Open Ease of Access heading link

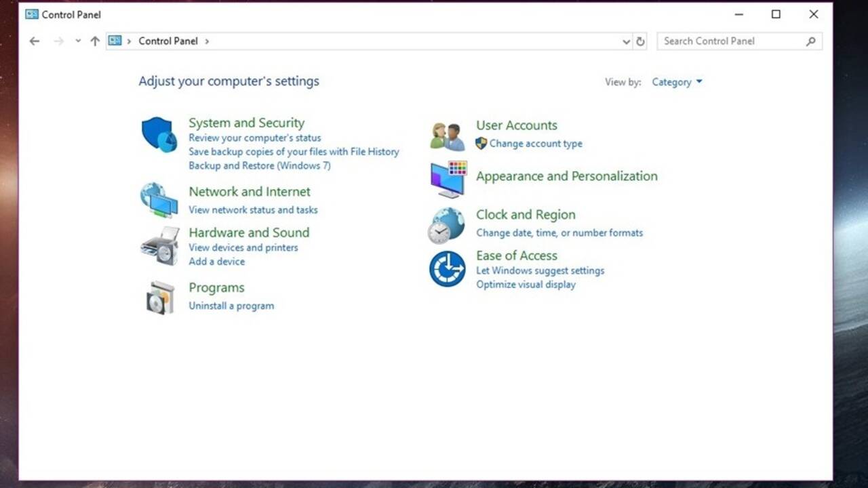click(x=517, y=256)
